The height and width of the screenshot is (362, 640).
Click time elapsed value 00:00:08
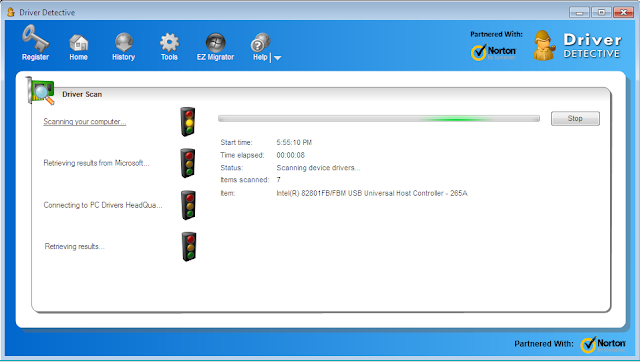click(290, 155)
